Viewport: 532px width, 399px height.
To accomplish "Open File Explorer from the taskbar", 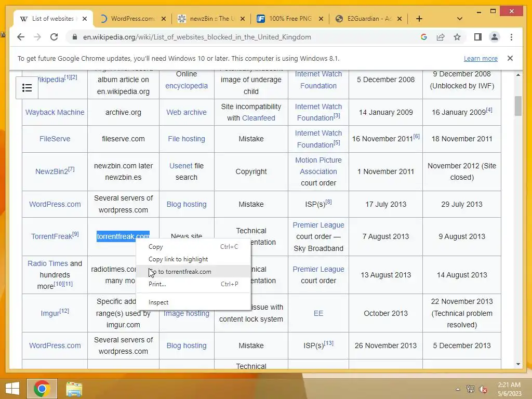I will [74, 389].
